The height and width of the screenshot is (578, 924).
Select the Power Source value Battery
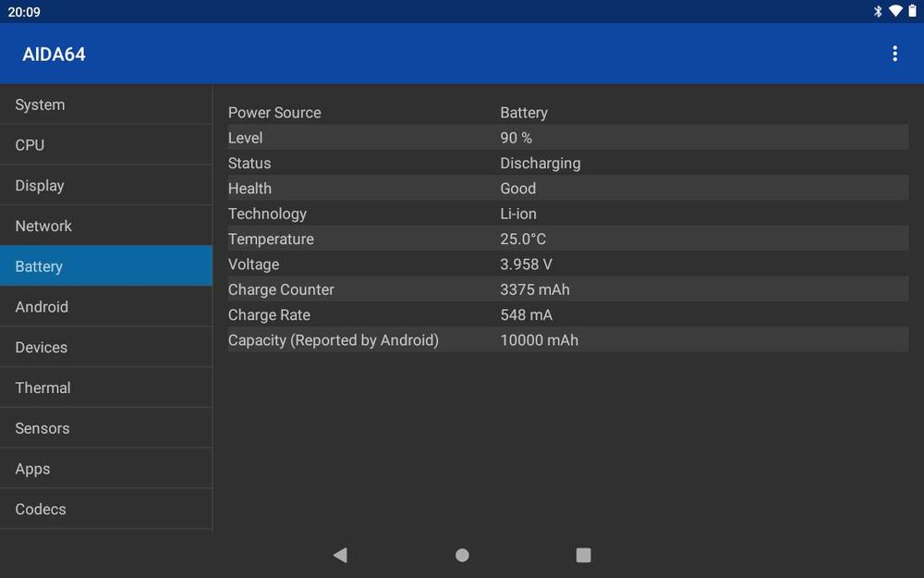tap(524, 113)
